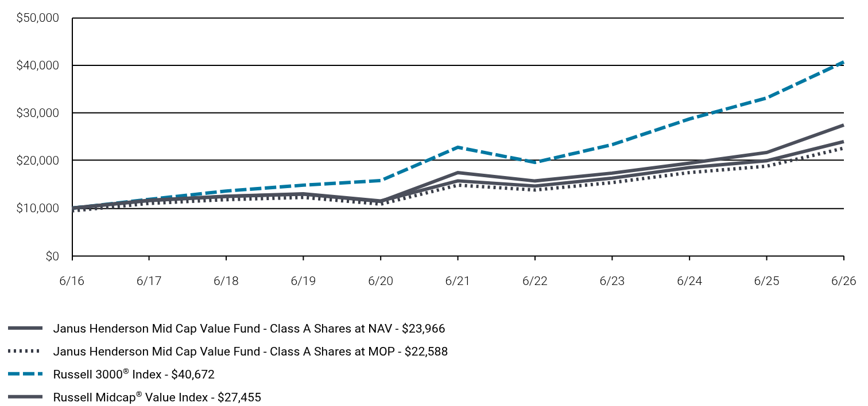Click the $30,000 y-axis label
This screenshot has width=868, height=406.
point(38,113)
